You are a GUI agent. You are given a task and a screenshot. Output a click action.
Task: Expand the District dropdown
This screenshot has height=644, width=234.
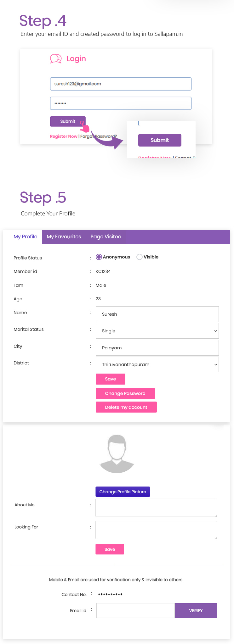[157, 364]
